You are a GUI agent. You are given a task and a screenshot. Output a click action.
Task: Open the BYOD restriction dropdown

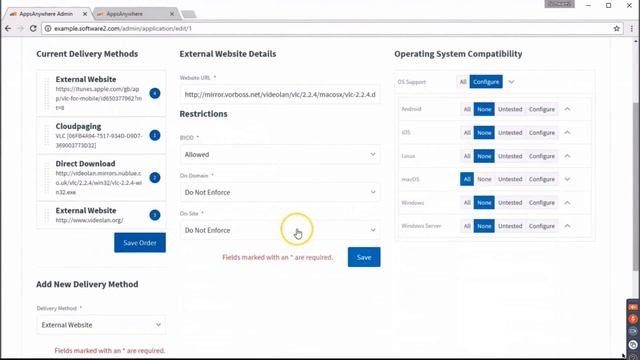pyautogui.click(x=280, y=154)
